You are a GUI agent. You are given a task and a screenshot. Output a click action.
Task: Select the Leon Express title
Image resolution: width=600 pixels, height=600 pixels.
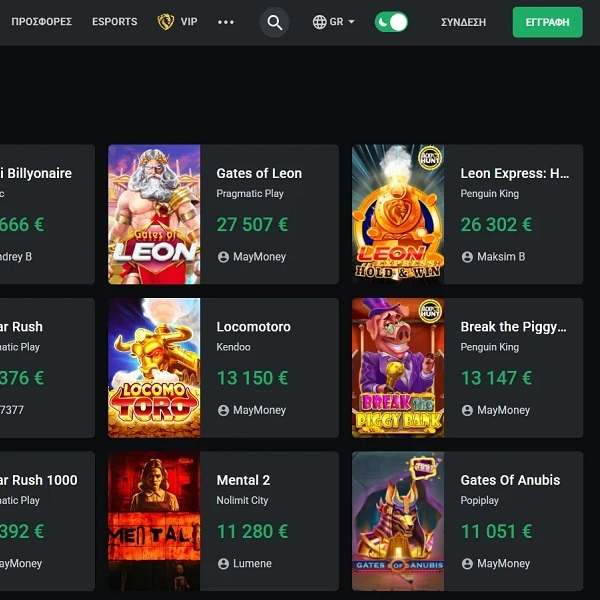click(x=515, y=173)
